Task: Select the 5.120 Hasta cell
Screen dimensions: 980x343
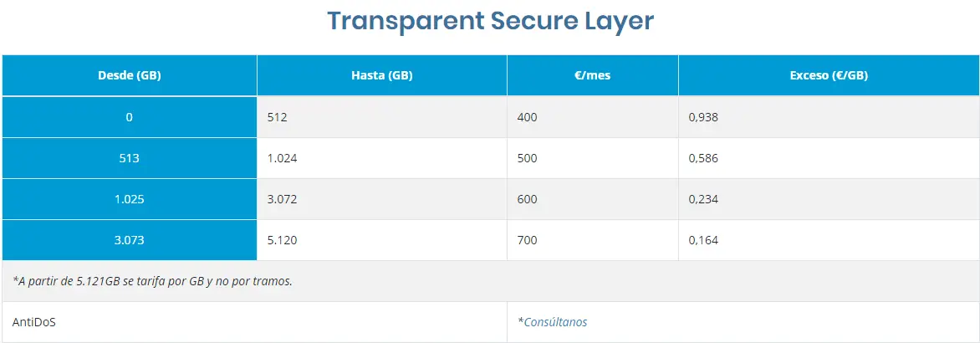Action: coord(282,240)
